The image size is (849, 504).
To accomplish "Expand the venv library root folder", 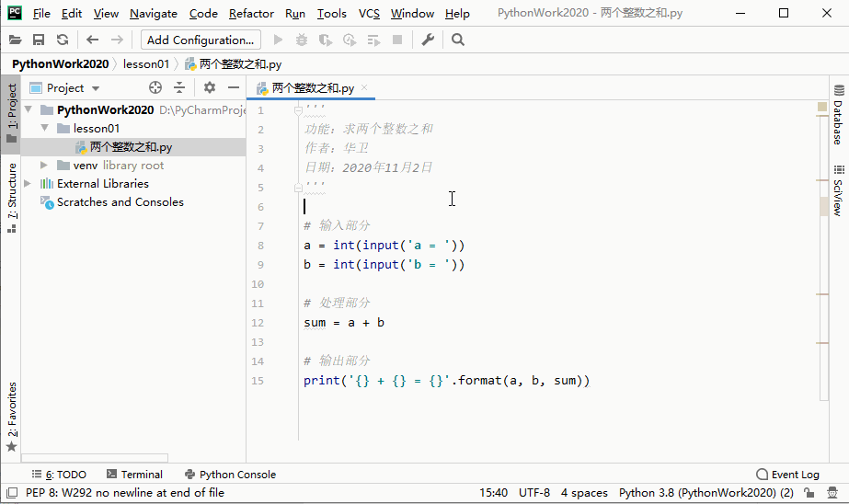I will coord(44,166).
